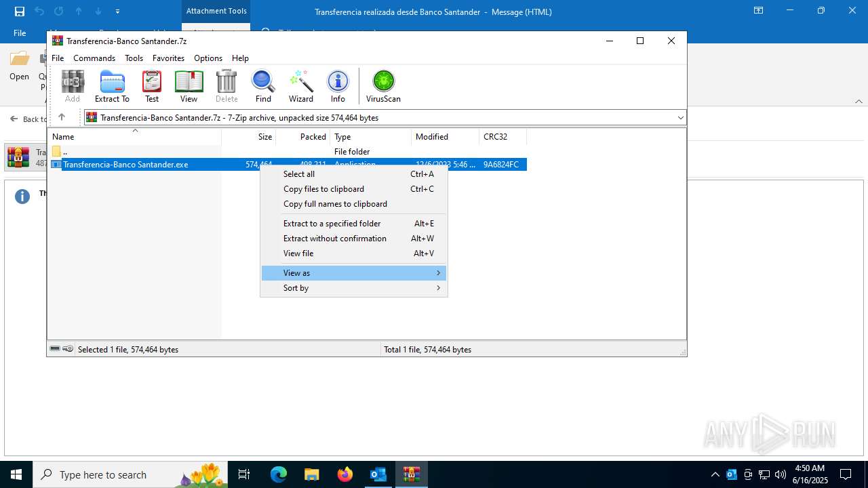
Task: Show hidden system tray icons
Action: (715, 474)
